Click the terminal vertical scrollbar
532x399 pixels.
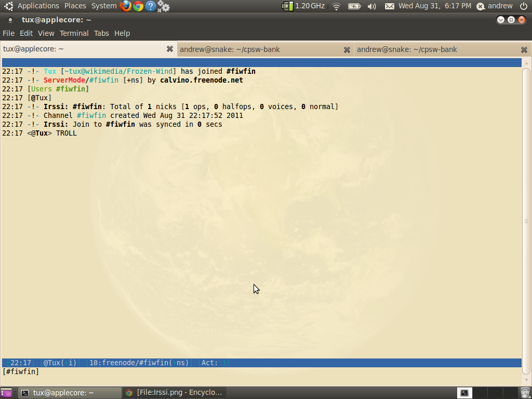click(526, 218)
